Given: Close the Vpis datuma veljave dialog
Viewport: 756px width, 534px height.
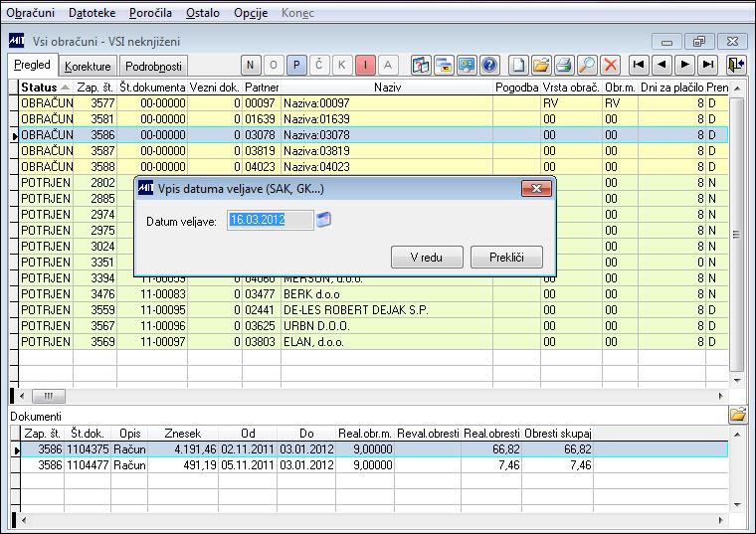Looking at the screenshot, I should tap(536, 189).
